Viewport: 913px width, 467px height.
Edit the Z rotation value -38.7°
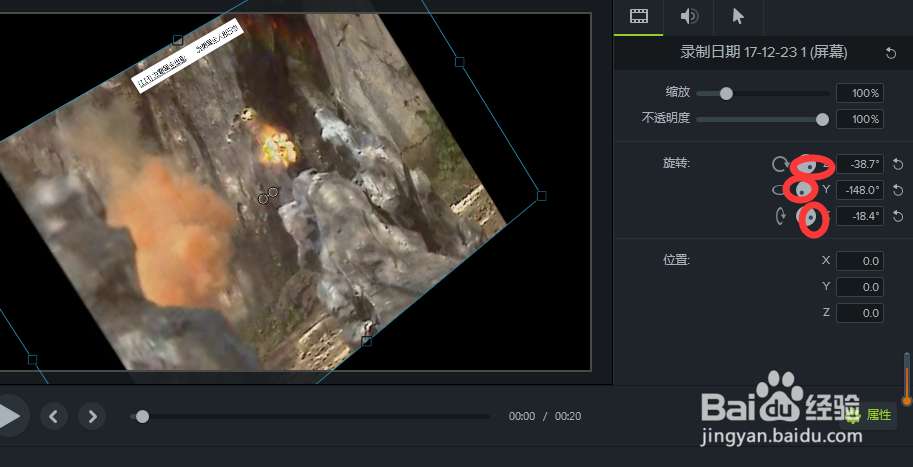pos(859,164)
